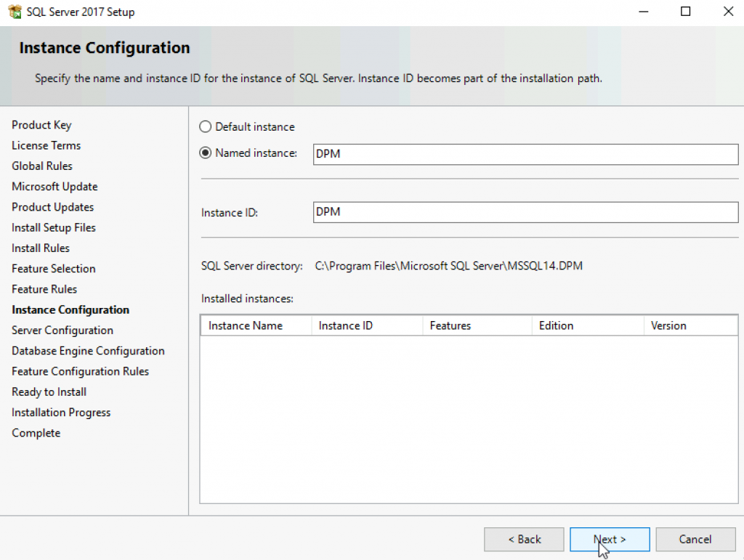
Task: Select Microsoft Update step in sidebar
Action: 54,187
